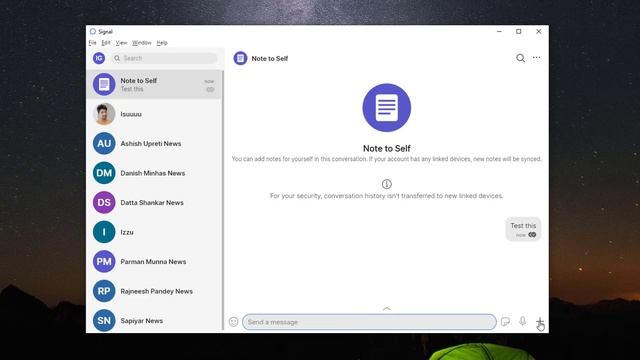Click Note to Self title in chat header
This screenshot has height=360, width=640.
tap(270, 58)
